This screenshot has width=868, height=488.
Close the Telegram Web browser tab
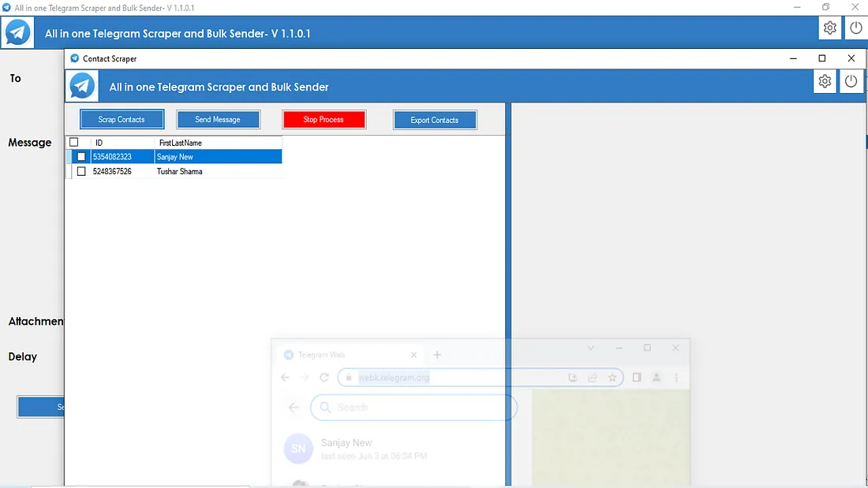[413, 355]
